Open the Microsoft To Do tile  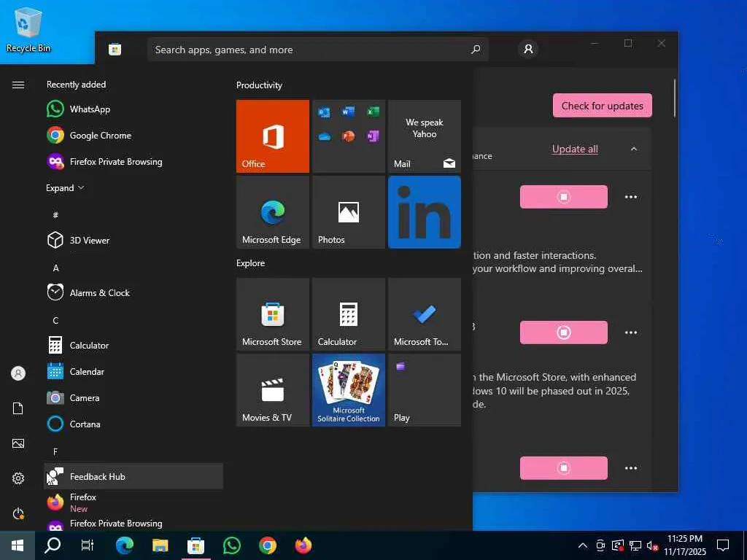(425, 314)
